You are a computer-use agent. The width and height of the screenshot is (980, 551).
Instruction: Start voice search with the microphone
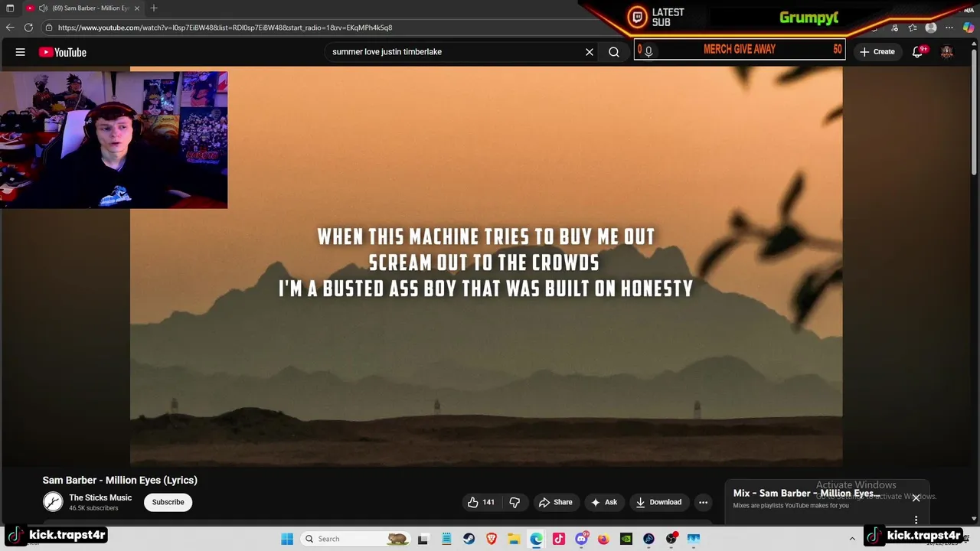point(648,52)
